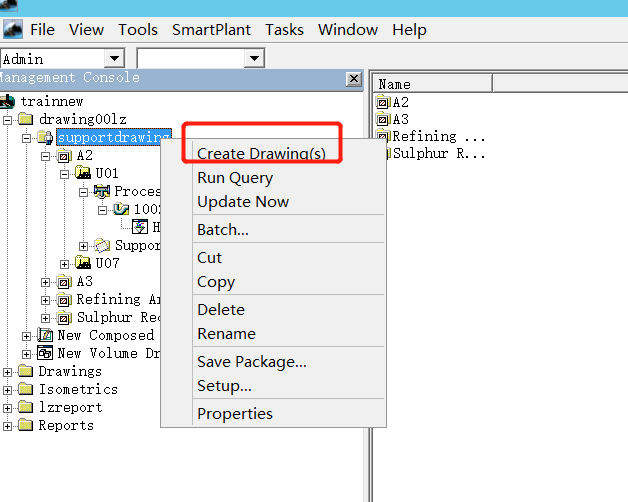Viewport: 628px width, 502px height.
Task: Collapse the drawing001z node
Action: [x=8, y=120]
